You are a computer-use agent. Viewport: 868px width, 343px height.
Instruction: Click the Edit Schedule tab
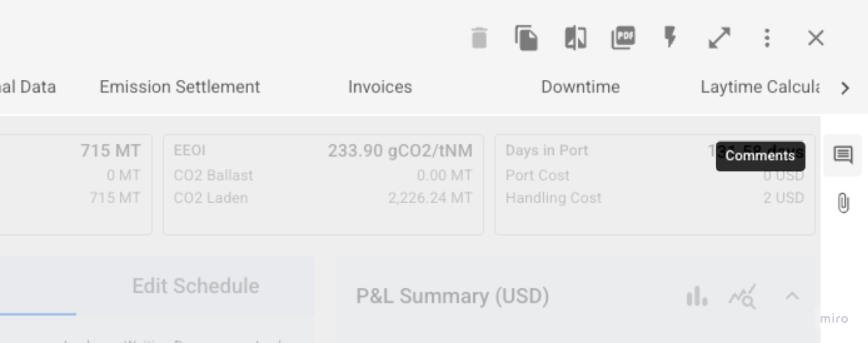[x=195, y=286]
